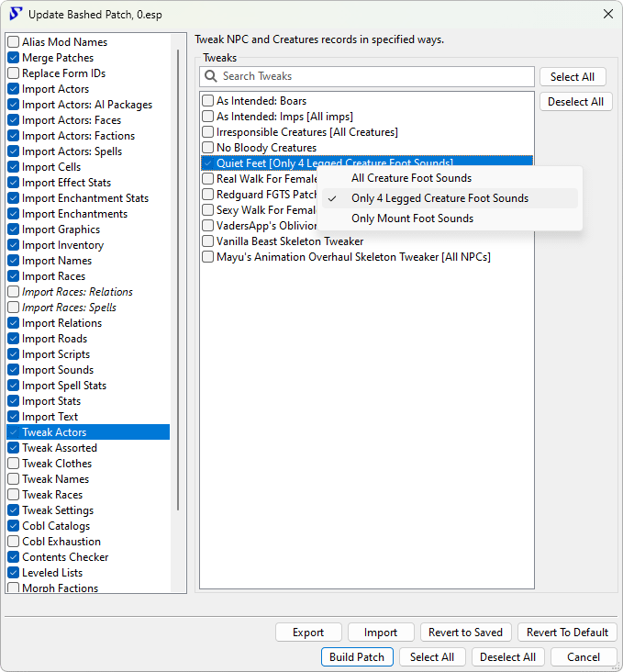Image resolution: width=623 pixels, height=672 pixels.
Task: Start the Build Patch button
Action: click(357, 657)
